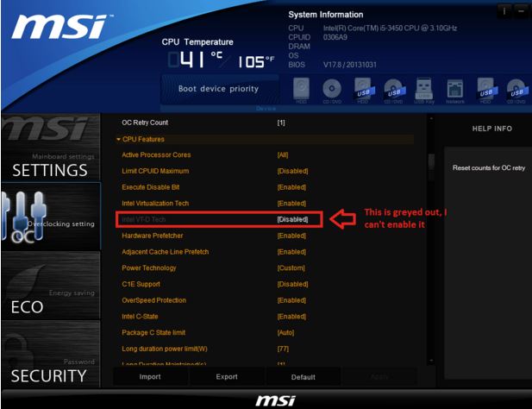Open the SETTINGS mainboard settings section

click(x=51, y=148)
